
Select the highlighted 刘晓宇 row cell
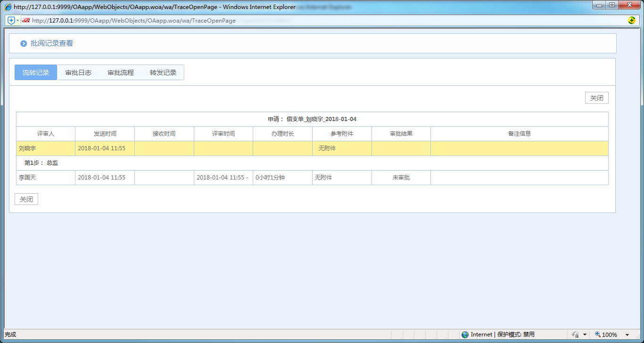click(x=46, y=148)
